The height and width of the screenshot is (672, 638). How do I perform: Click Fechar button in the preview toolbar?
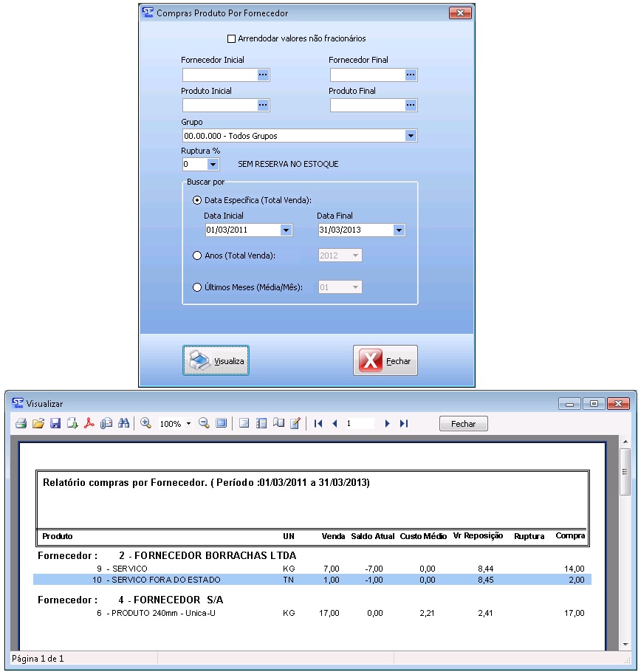click(x=463, y=424)
